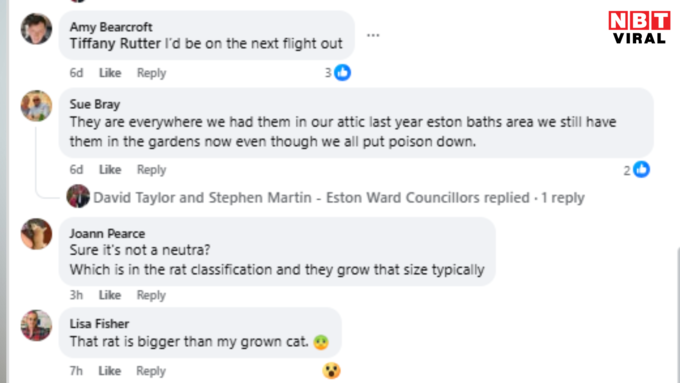This screenshot has height=383, width=680.
Task: View like reactions on Sue Bray's comment
Action: click(x=637, y=170)
